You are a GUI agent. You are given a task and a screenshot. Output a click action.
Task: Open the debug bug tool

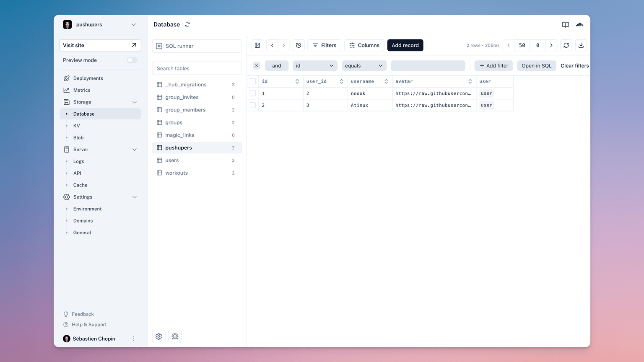point(175,336)
